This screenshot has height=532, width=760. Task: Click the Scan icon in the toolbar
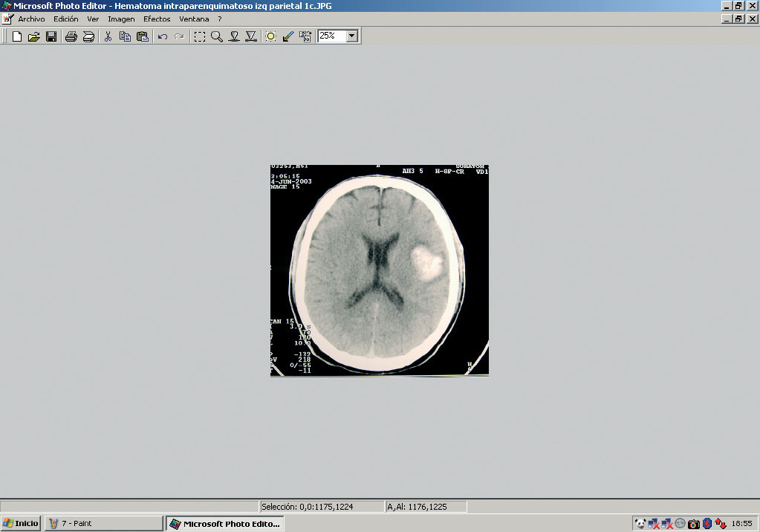(x=88, y=36)
